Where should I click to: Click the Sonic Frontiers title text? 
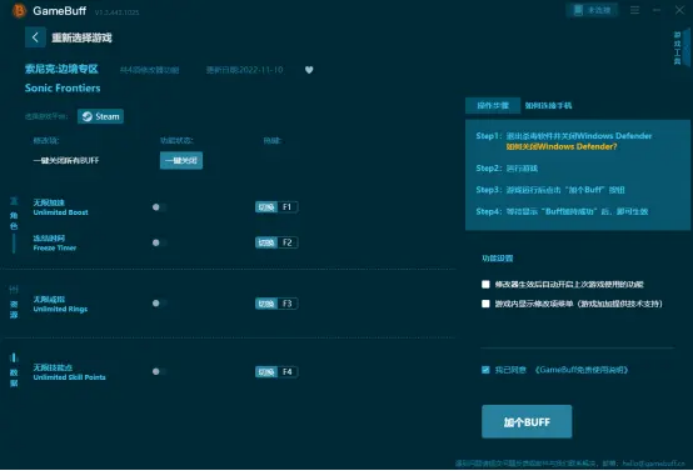click(62, 88)
